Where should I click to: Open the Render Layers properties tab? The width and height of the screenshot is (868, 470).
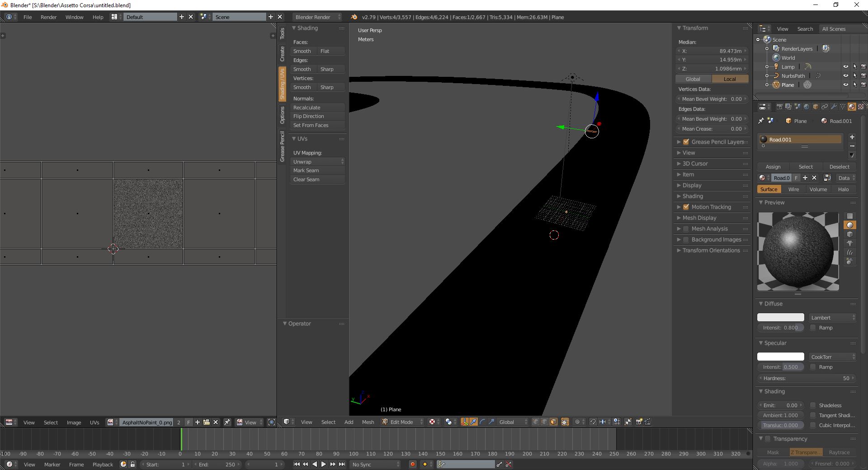788,107
